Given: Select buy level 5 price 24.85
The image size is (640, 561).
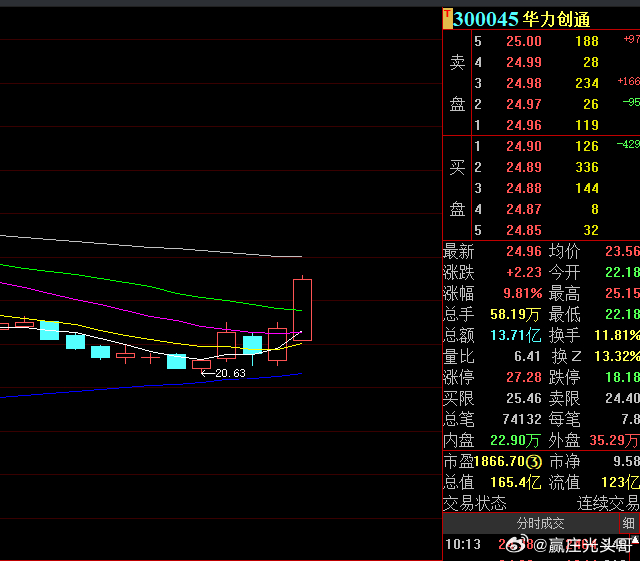Looking at the screenshot, I should click(x=524, y=230).
